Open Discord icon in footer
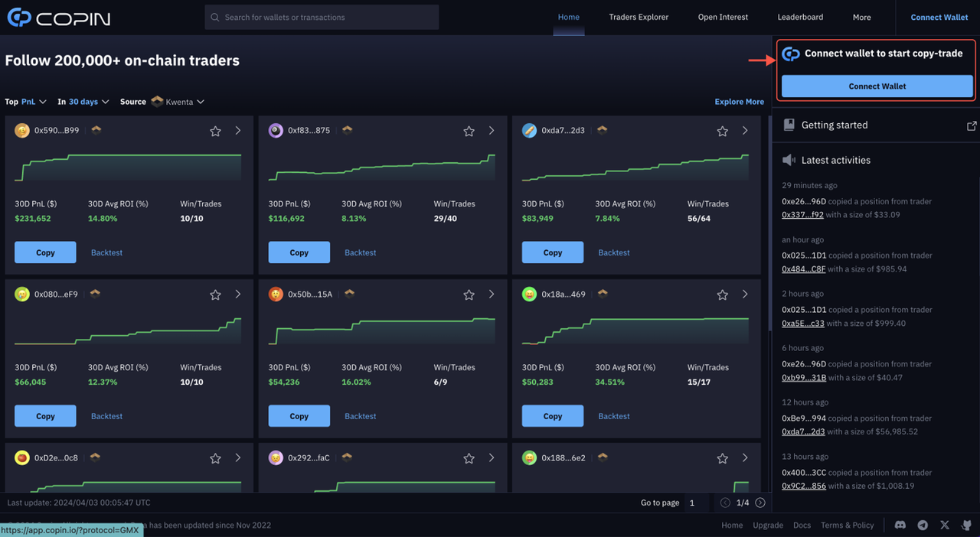 pos(900,525)
